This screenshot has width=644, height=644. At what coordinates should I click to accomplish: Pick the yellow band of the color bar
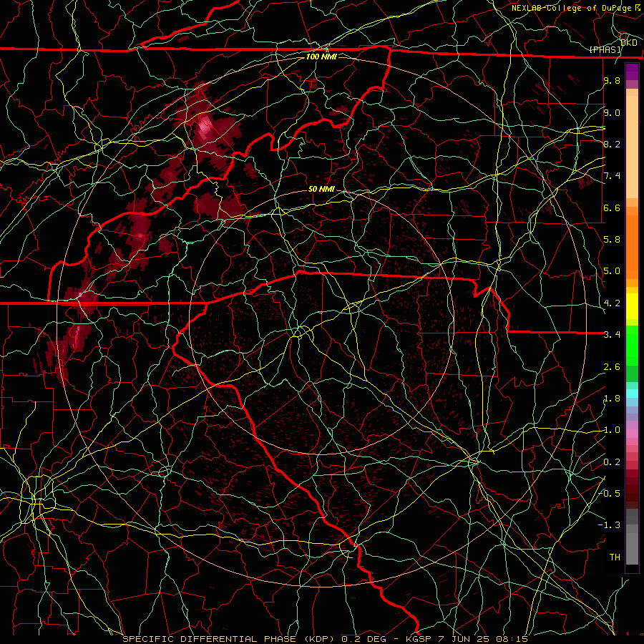[632, 306]
